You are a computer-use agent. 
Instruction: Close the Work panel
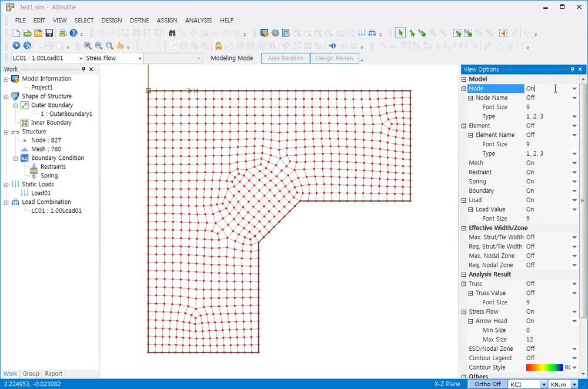(x=91, y=69)
